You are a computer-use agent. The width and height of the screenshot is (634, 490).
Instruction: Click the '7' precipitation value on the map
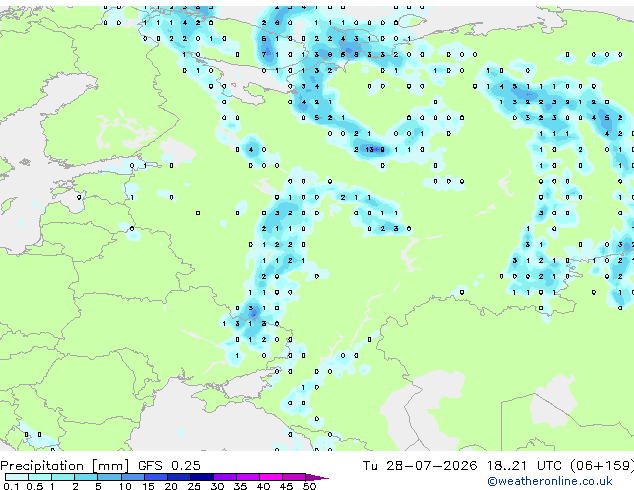pos(264,55)
